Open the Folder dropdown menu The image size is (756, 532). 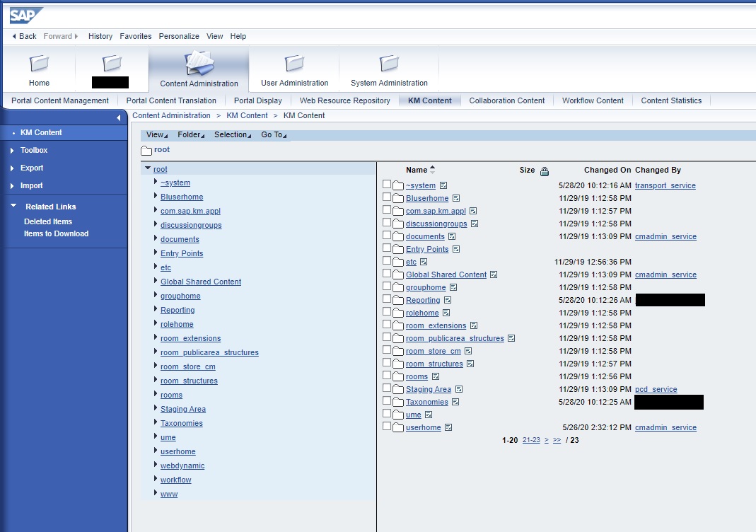(191, 134)
